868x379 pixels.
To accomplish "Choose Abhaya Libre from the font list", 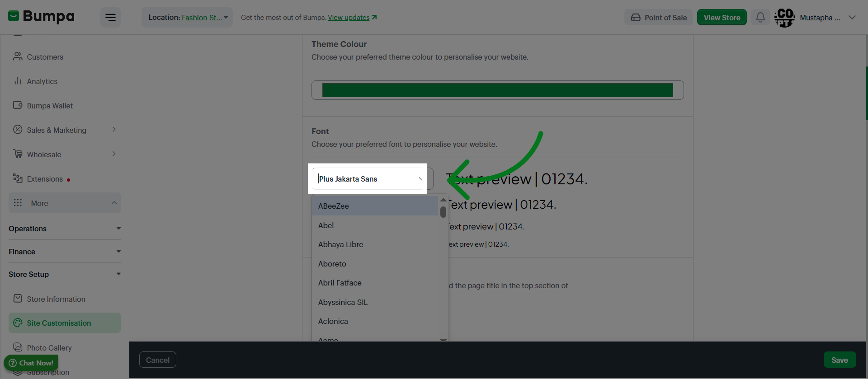I will [x=375, y=244].
